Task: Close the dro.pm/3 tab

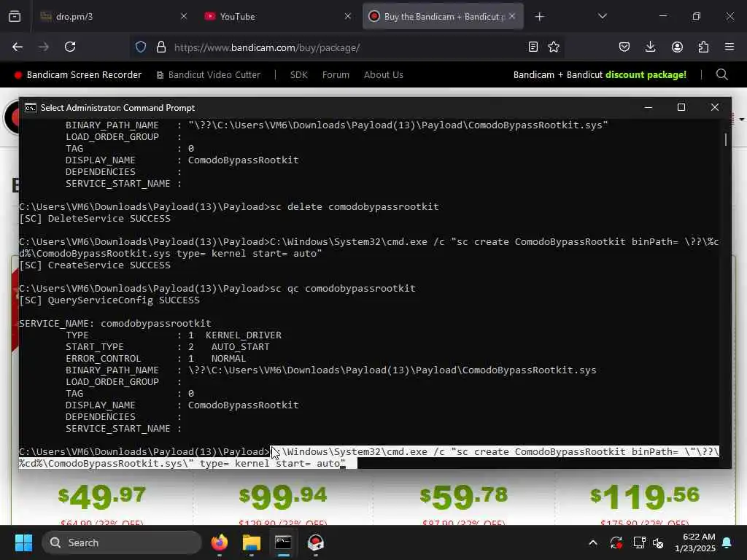Action: click(x=184, y=17)
